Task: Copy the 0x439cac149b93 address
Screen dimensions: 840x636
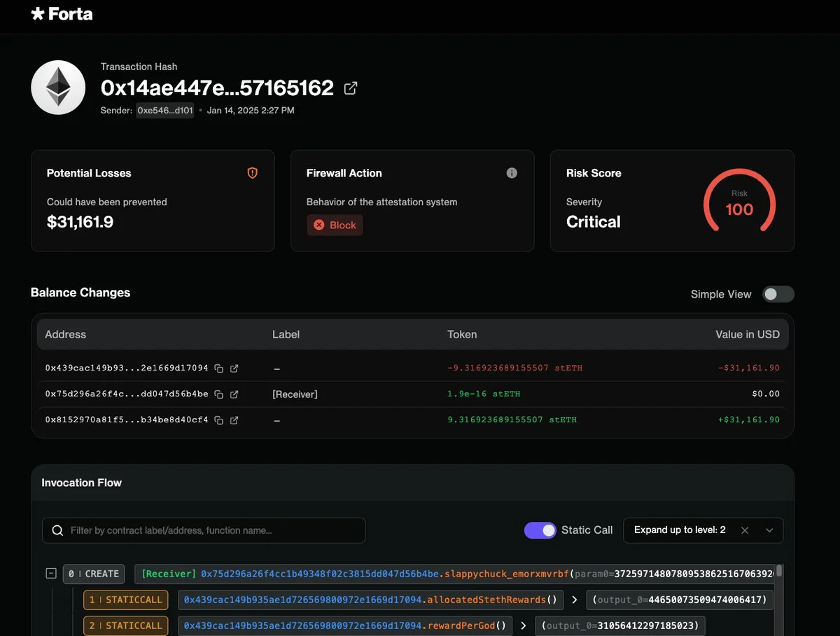Action: (x=219, y=368)
